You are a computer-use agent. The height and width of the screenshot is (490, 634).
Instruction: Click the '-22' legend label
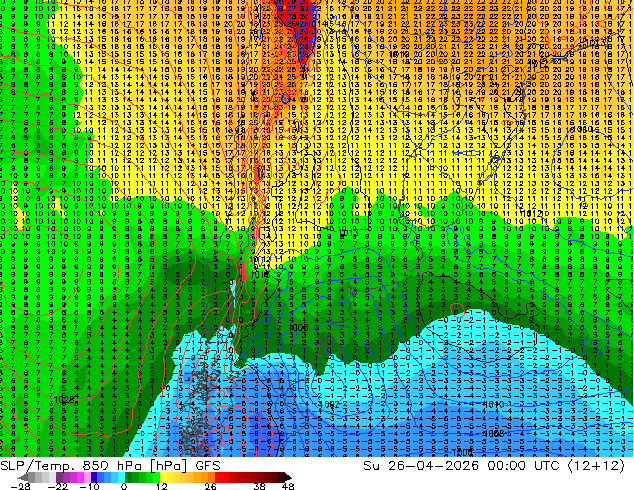tap(58, 486)
